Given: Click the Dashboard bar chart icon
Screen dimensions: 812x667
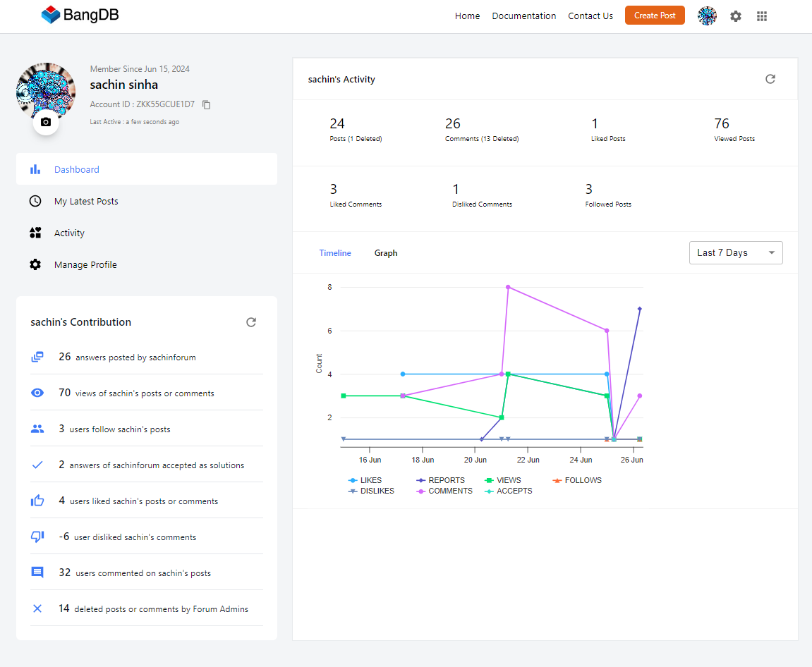Looking at the screenshot, I should (x=35, y=169).
